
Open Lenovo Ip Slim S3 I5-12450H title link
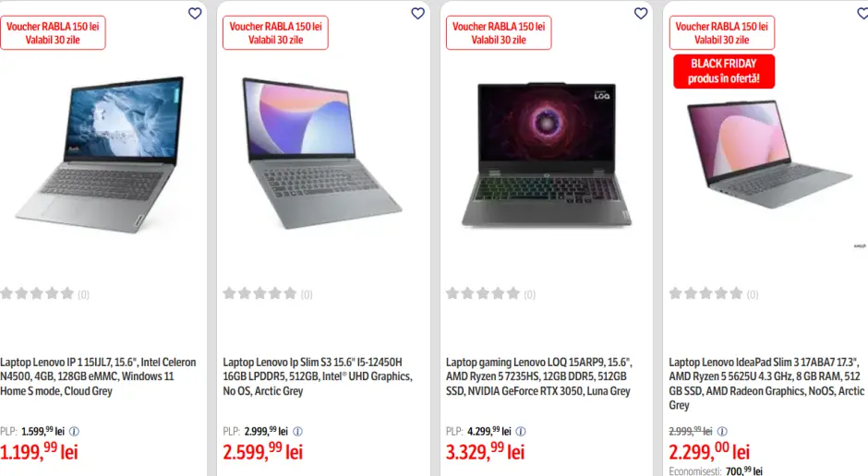point(318,376)
